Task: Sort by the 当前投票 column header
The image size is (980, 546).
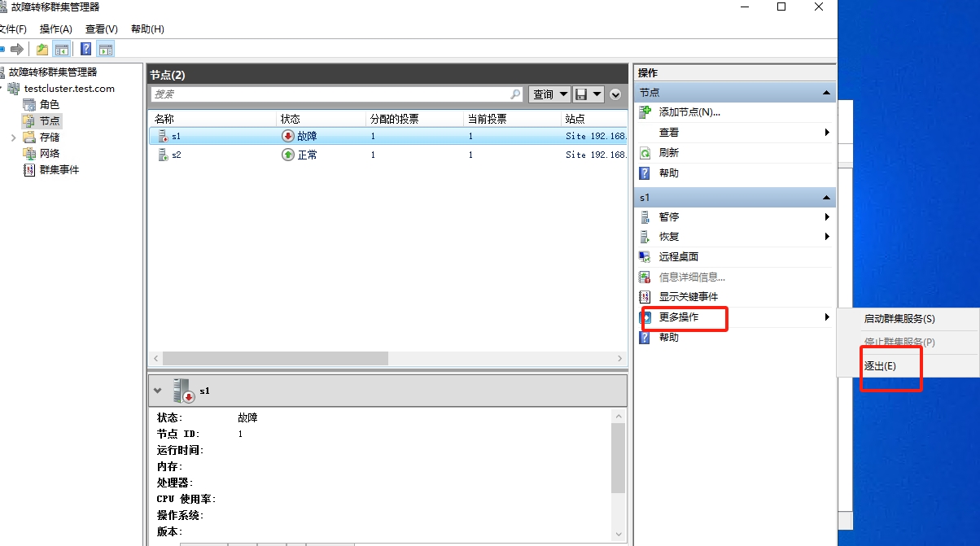Action: (x=513, y=119)
